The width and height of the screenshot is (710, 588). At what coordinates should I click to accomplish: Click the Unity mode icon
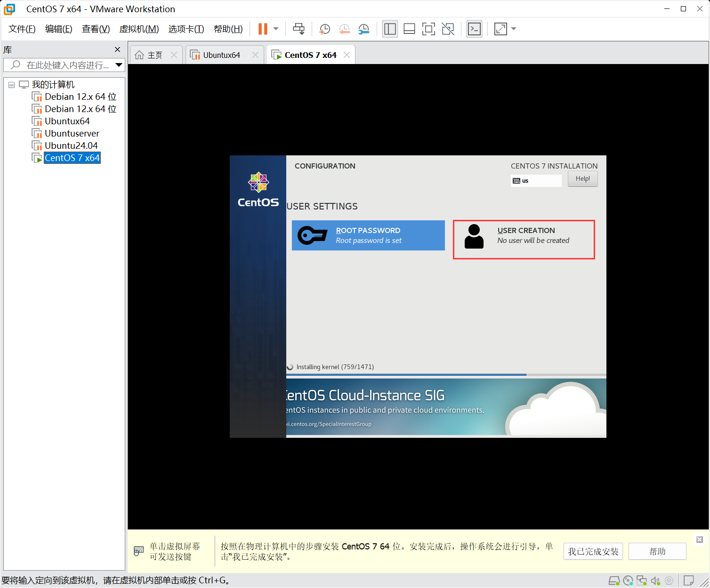[448, 29]
